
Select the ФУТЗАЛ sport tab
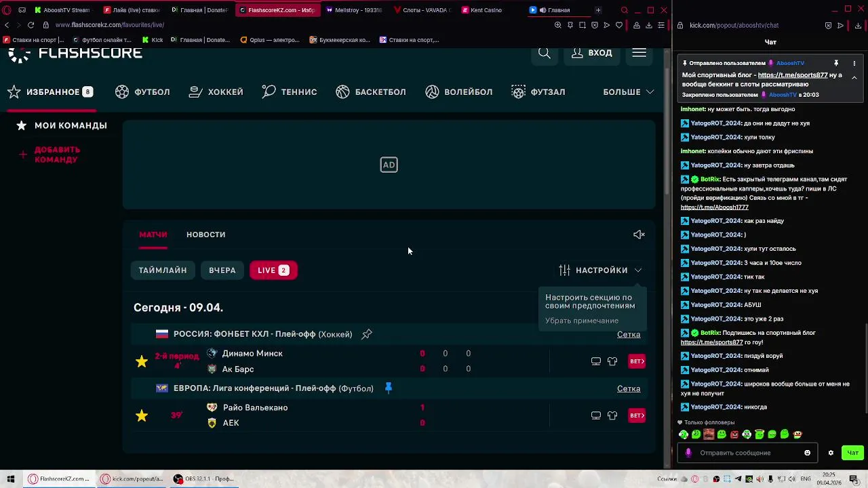[538, 91]
